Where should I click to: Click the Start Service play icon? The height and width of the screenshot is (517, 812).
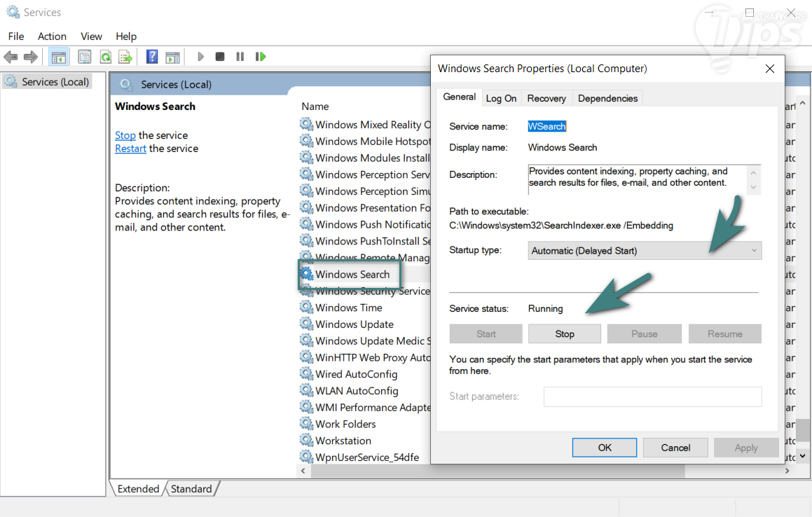pos(201,57)
